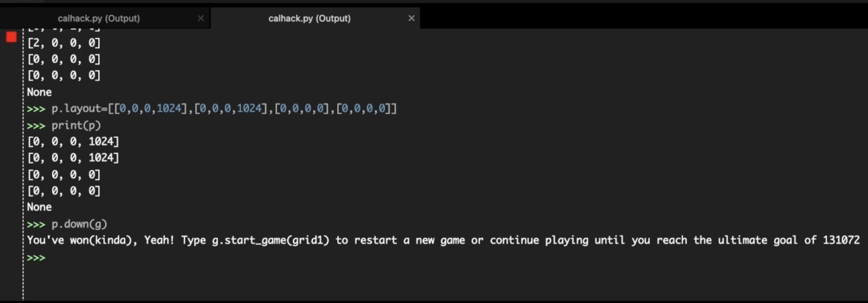Click the second [0, 0, 0, 1024] output row
The height and width of the screenshot is (303, 868).
73,158
